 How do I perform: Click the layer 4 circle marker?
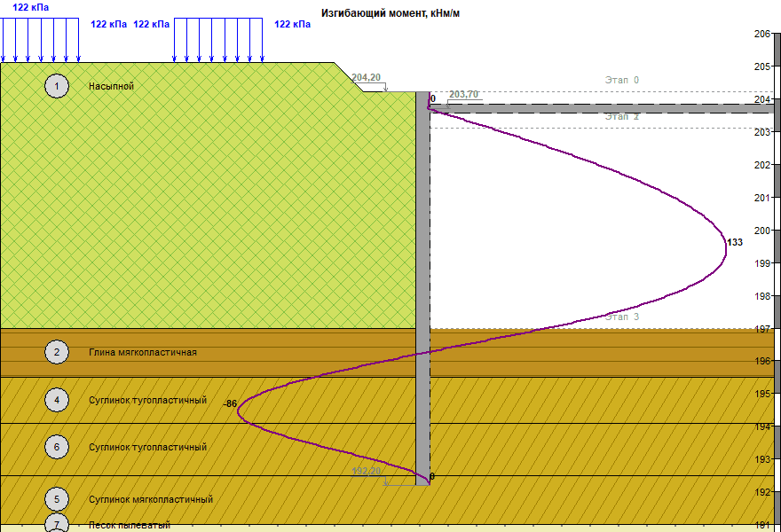pos(57,400)
